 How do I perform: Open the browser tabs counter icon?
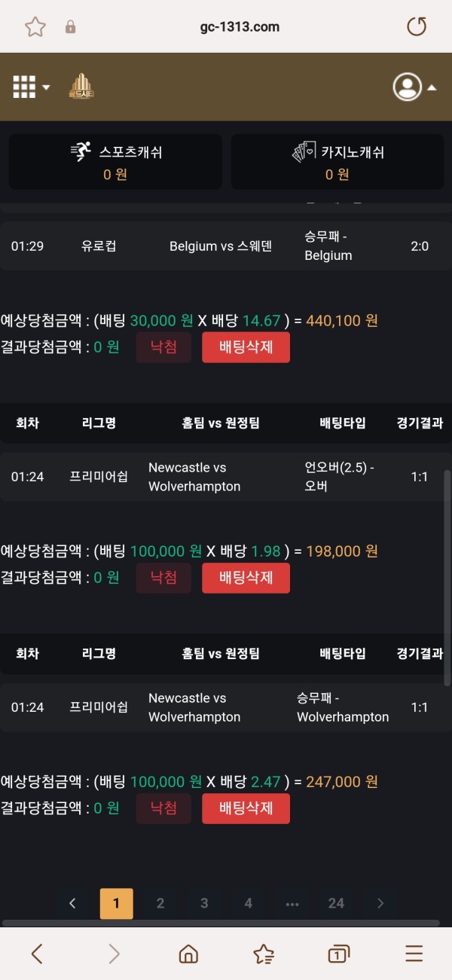pyautogui.click(x=339, y=954)
